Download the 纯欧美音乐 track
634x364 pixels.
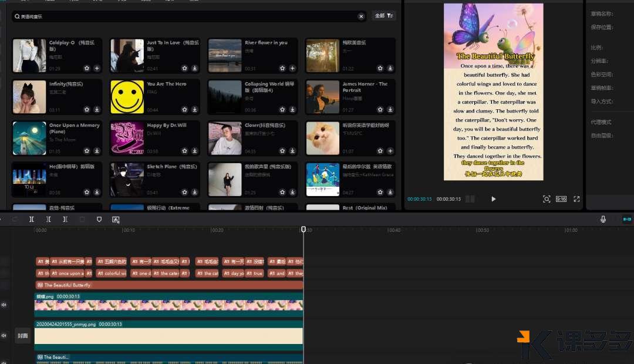390,68
